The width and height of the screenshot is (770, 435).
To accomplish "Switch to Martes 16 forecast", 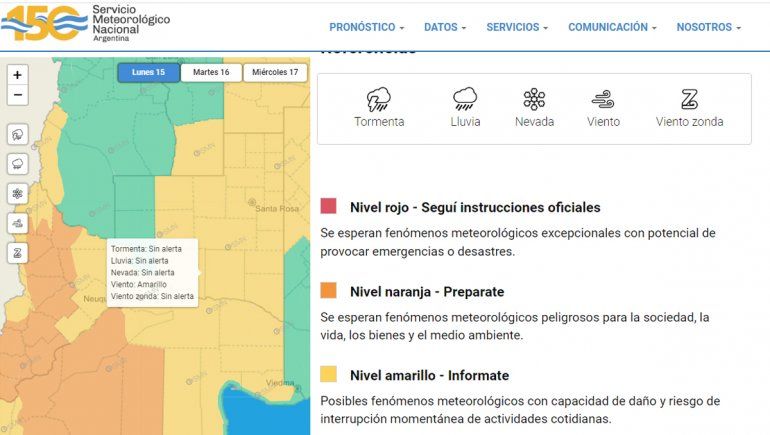I will pos(211,72).
